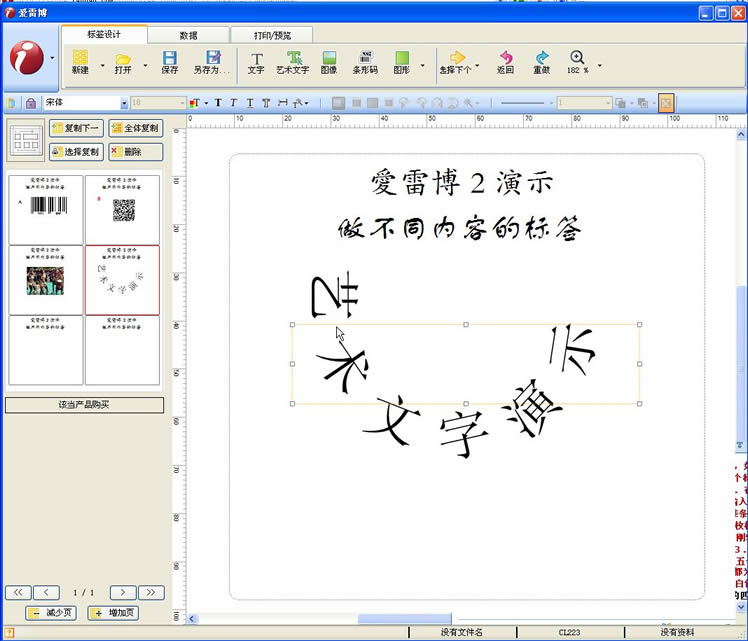Toggle bold text formatting

tap(218, 103)
